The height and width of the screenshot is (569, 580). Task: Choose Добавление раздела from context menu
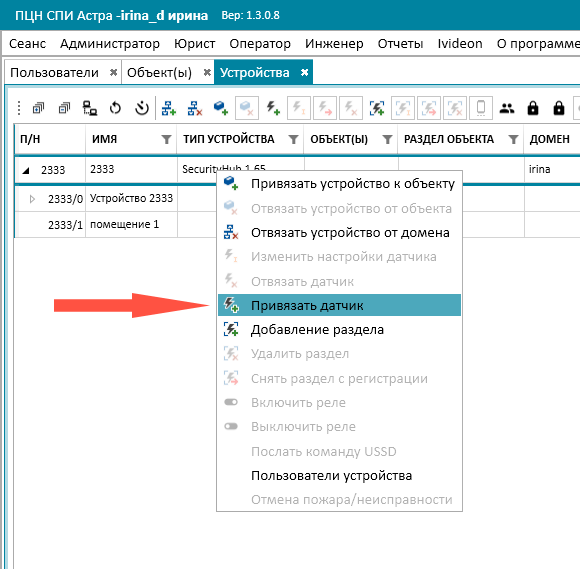pos(339,330)
